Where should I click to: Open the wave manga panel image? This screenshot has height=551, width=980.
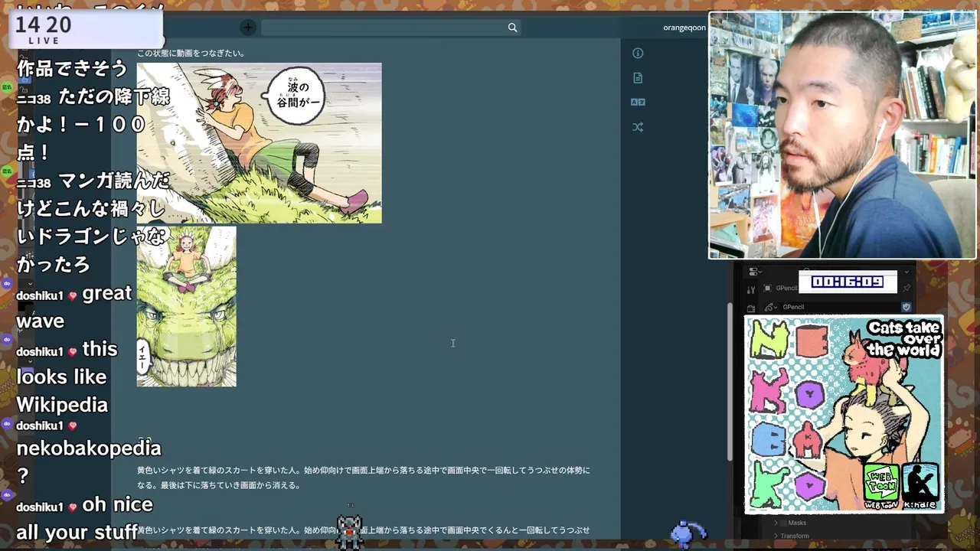tap(259, 143)
